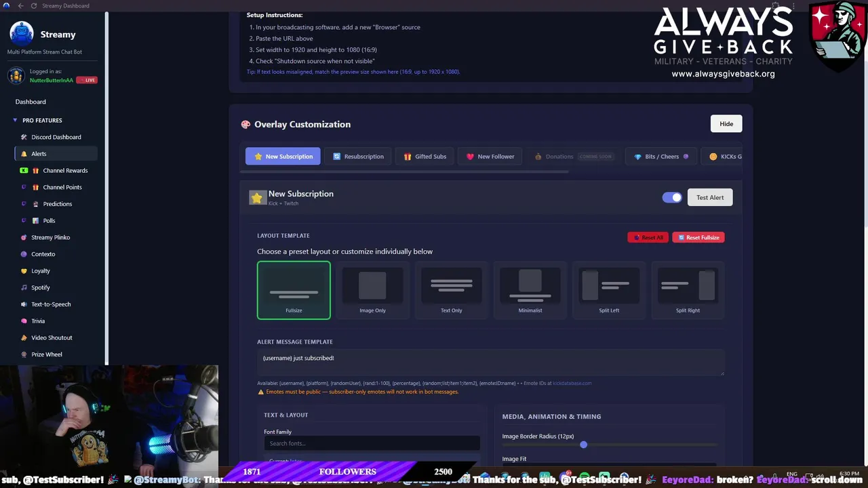Viewport: 868px width, 488px height.
Task: Select the Split Left layout preset
Action: tap(609, 290)
